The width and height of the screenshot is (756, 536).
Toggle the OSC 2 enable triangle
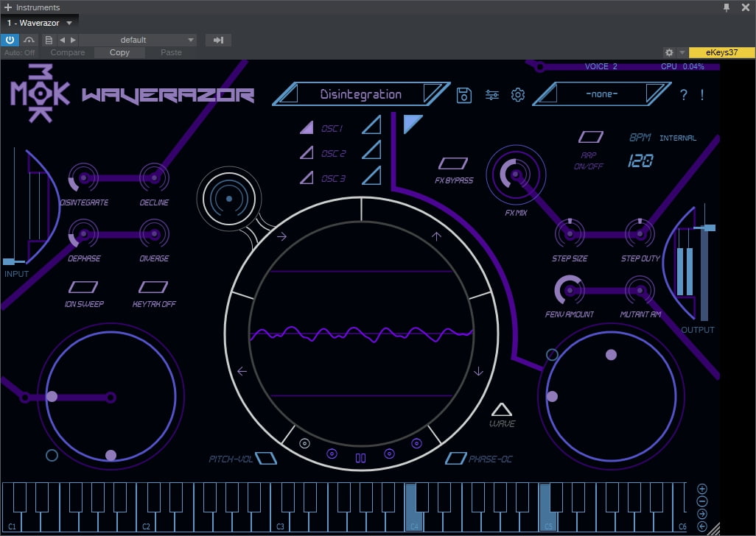coord(307,152)
